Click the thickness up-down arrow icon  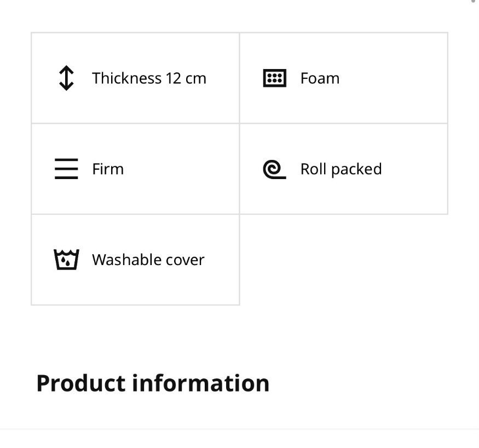coord(66,78)
